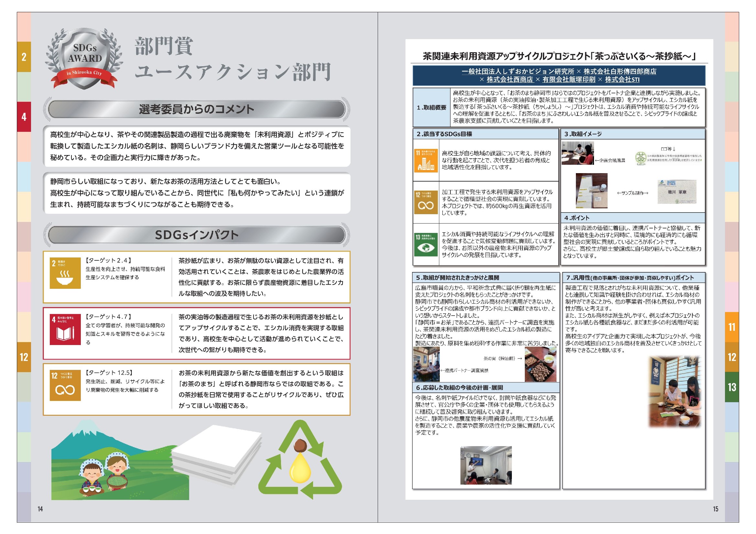Image resolution: width=756 pixels, height=534 pixels.
Task: Select left margin red tab number 4
Action: tap(24, 117)
